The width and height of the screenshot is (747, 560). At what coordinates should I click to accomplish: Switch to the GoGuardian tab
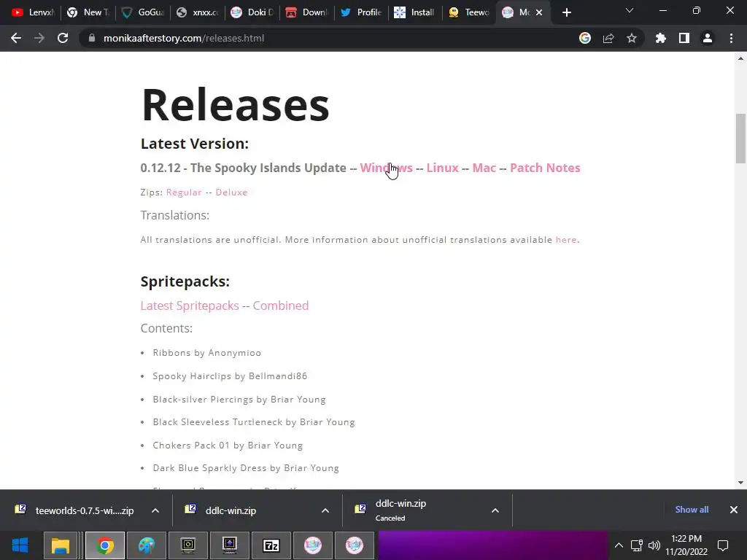(x=143, y=12)
